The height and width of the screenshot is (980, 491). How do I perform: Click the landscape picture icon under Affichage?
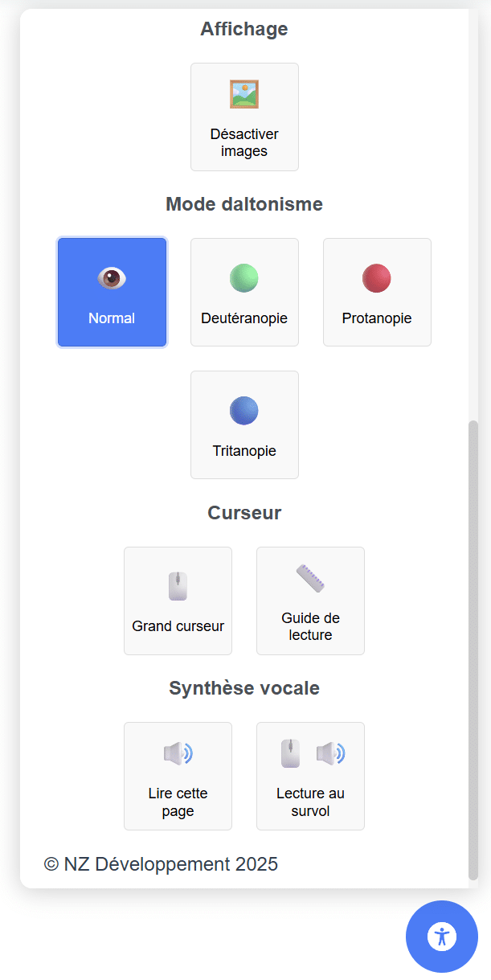point(244,94)
